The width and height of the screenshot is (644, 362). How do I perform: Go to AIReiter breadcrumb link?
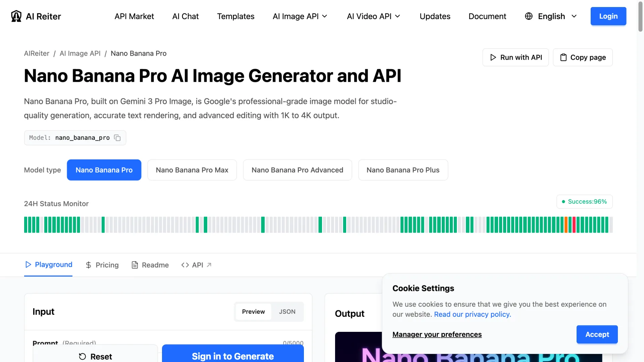pyautogui.click(x=37, y=53)
